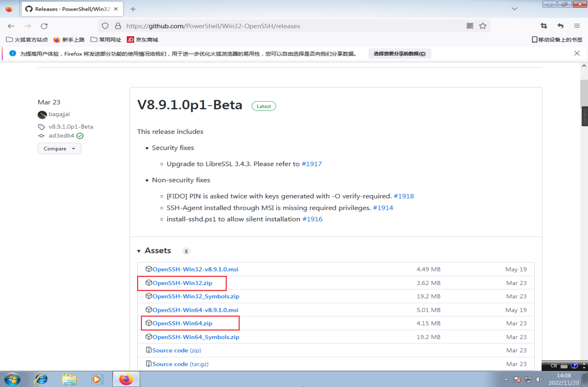Open commit ad3edb4 link

pos(61,136)
